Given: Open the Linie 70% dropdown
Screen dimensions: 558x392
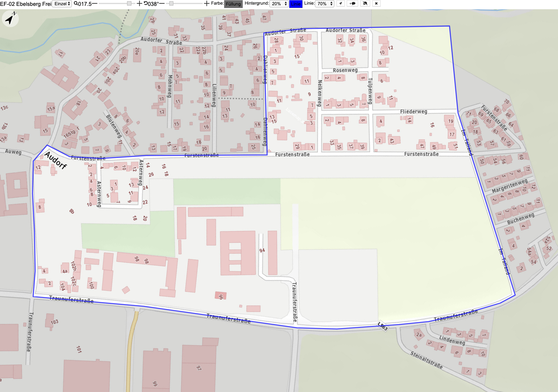Looking at the screenshot, I should (324, 4).
